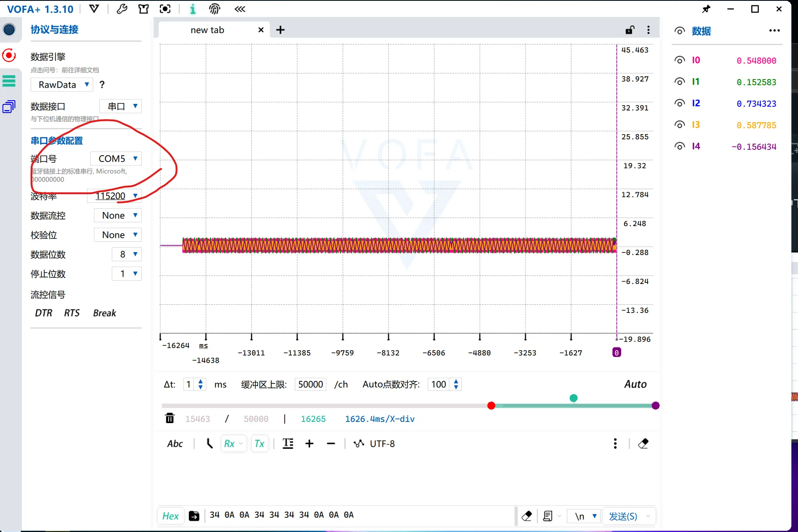798x532 pixels.
Task: Click the Auto scale button
Action: pos(635,384)
